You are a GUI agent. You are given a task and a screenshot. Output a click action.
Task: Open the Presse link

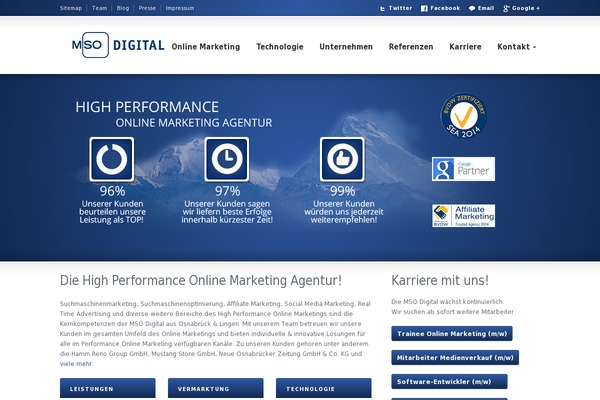coord(147,8)
